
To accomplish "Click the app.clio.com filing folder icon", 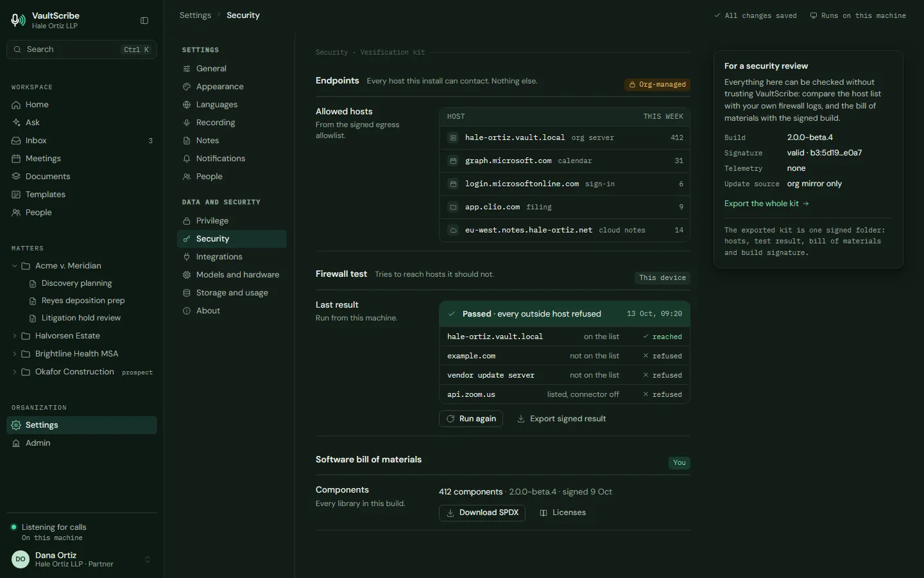I will [x=453, y=207].
